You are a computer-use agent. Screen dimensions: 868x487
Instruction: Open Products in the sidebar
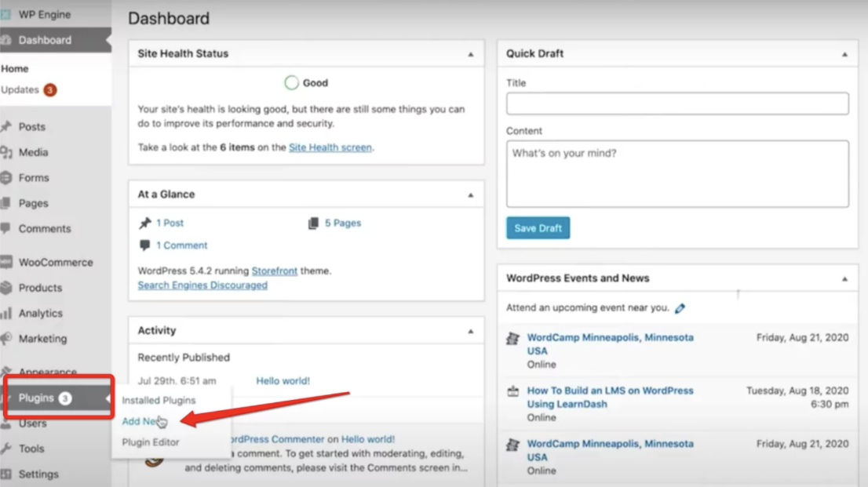point(40,288)
